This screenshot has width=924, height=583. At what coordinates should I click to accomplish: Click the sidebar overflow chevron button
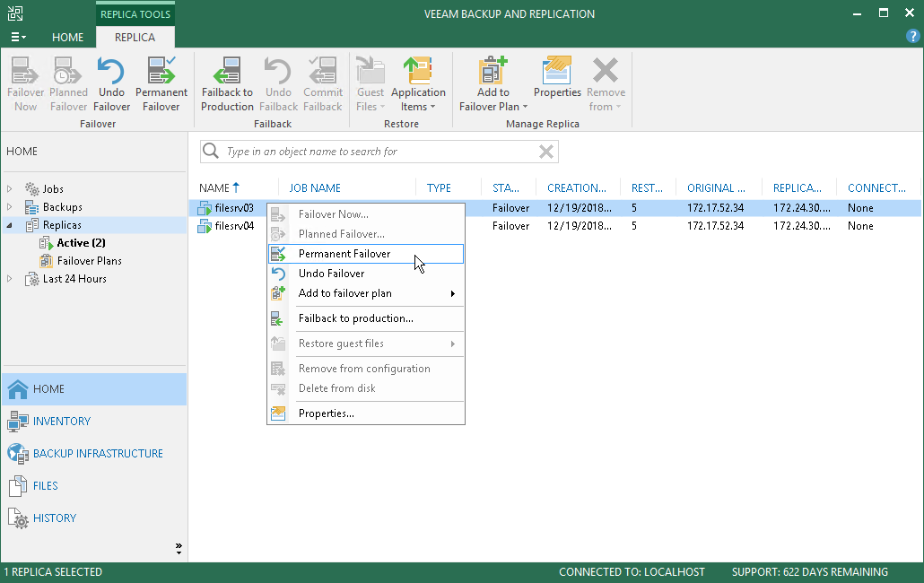pyautogui.click(x=179, y=549)
